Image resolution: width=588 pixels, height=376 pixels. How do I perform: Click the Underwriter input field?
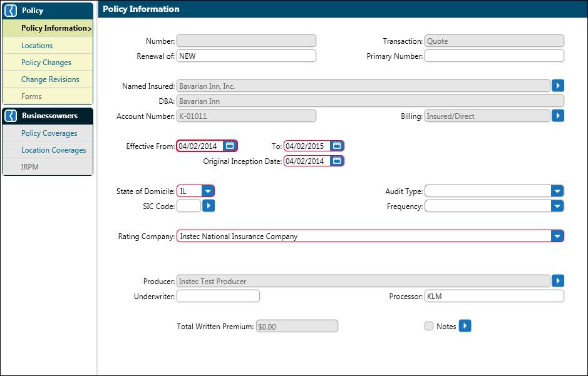pos(218,296)
